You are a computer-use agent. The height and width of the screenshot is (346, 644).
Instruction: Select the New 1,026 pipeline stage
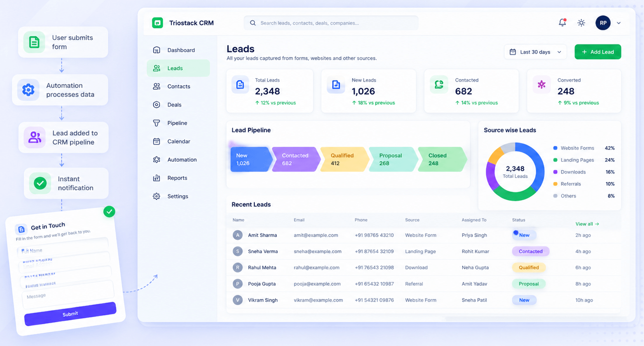pyautogui.click(x=251, y=159)
